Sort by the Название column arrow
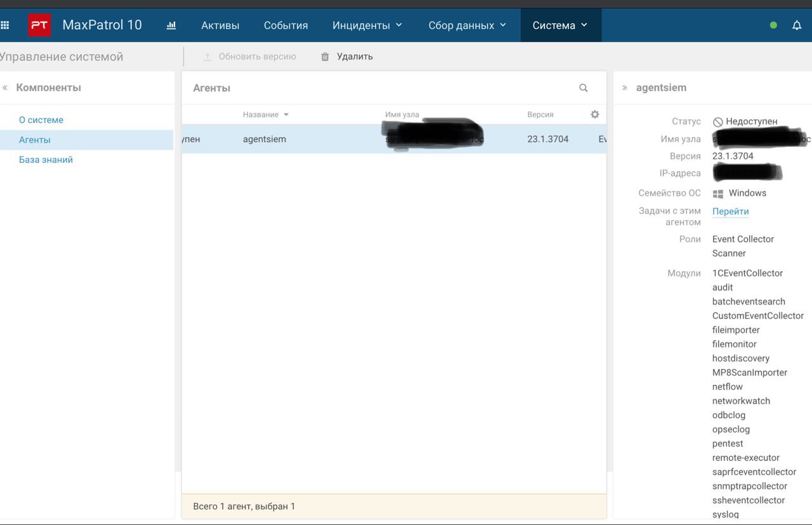The width and height of the screenshot is (812, 525). (x=286, y=115)
